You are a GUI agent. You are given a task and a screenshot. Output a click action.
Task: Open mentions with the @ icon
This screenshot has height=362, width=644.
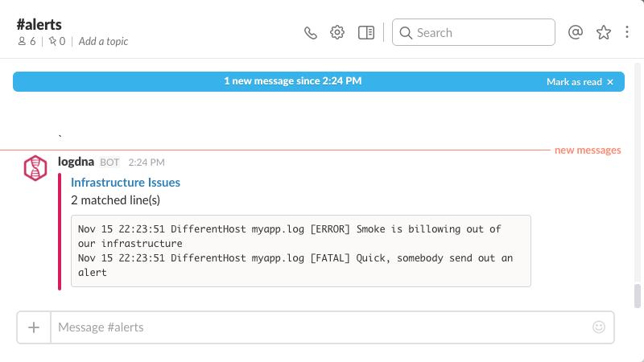click(x=575, y=33)
